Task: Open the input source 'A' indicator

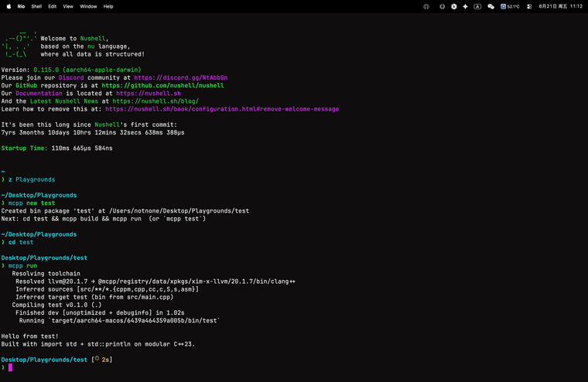Action: tap(477, 6)
